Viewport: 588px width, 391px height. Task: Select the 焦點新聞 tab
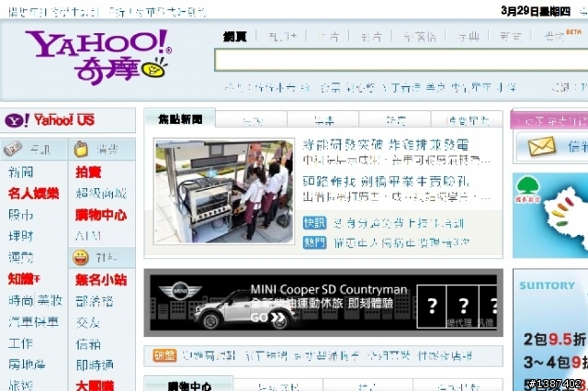click(180, 118)
